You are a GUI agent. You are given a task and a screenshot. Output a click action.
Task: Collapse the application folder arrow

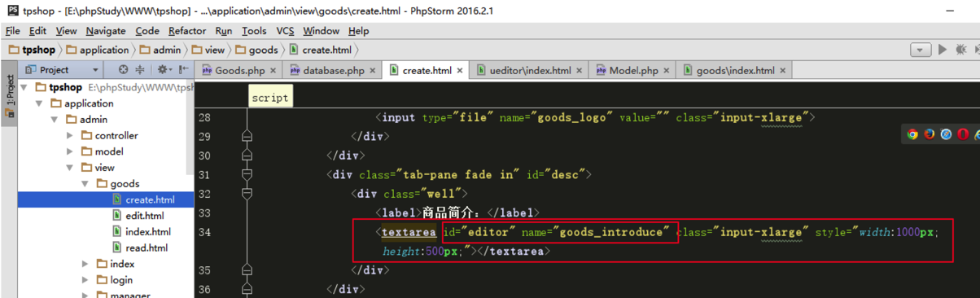40,103
